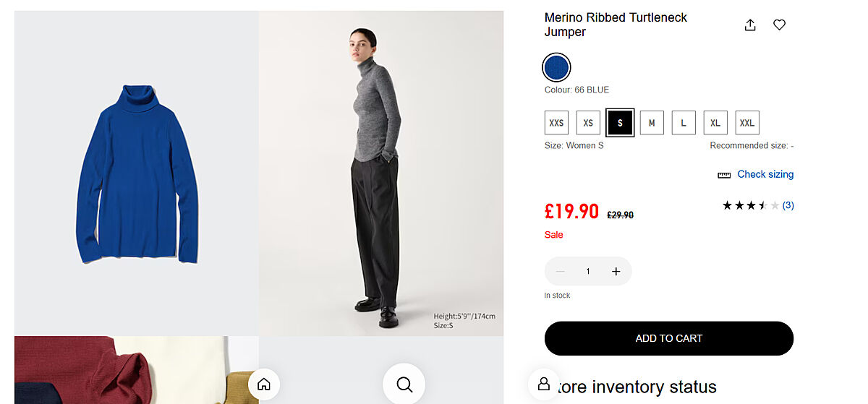868x404 pixels.
Task: Choose size L
Action: point(684,123)
